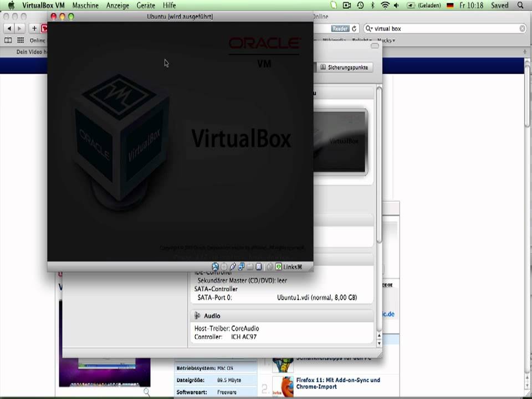Click 'Host-Treiber: CoreAudio' text
Image resolution: width=532 pixels, height=399 pixels.
pos(227,329)
